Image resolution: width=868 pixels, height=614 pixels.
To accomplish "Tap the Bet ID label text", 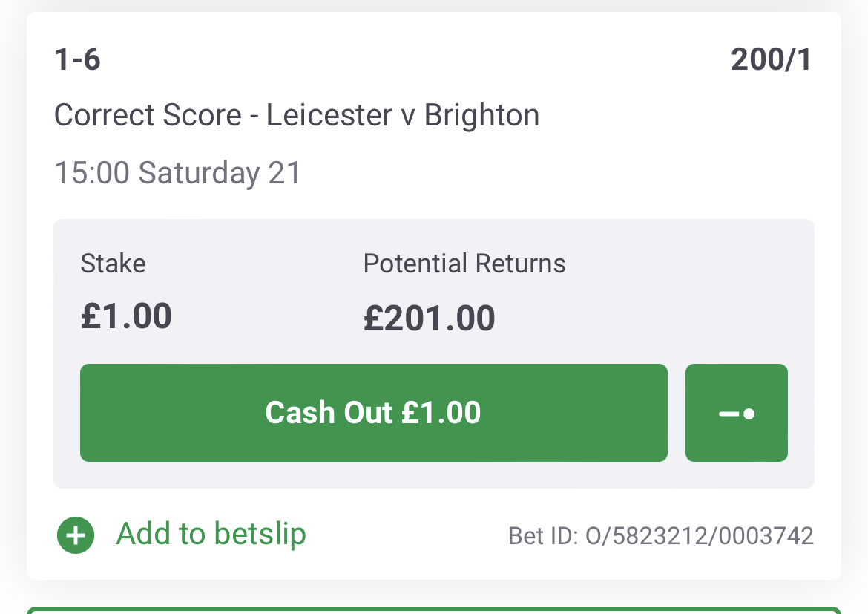I will pos(542,536).
